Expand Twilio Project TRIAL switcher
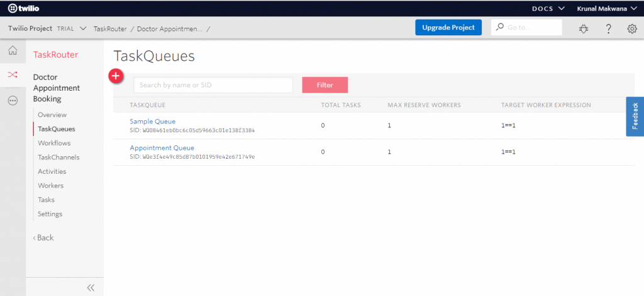The height and width of the screenshot is (296, 644). point(47,28)
